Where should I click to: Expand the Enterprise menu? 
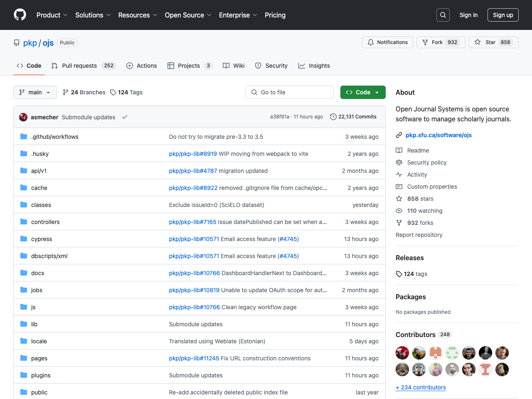click(238, 15)
